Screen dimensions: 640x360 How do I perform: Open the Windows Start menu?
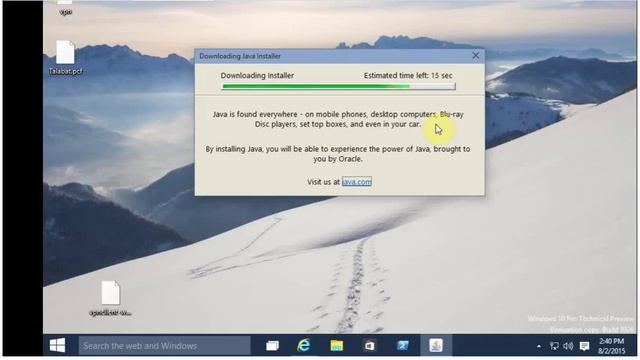click(57, 345)
